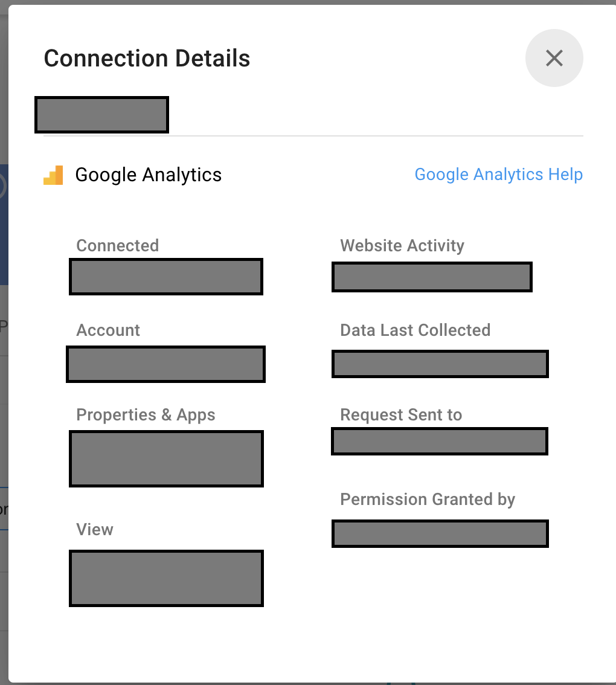Click the Properties & Apps label
Screen dimensions: 616x685
point(146,415)
